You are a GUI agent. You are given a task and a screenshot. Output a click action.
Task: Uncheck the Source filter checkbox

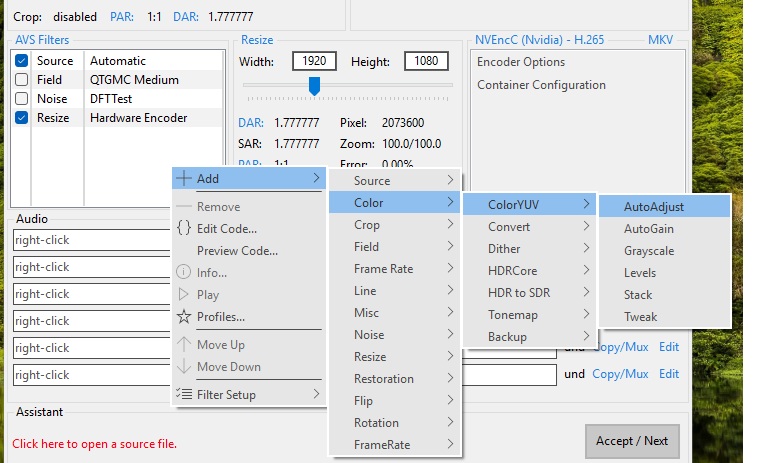tap(21, 61)
